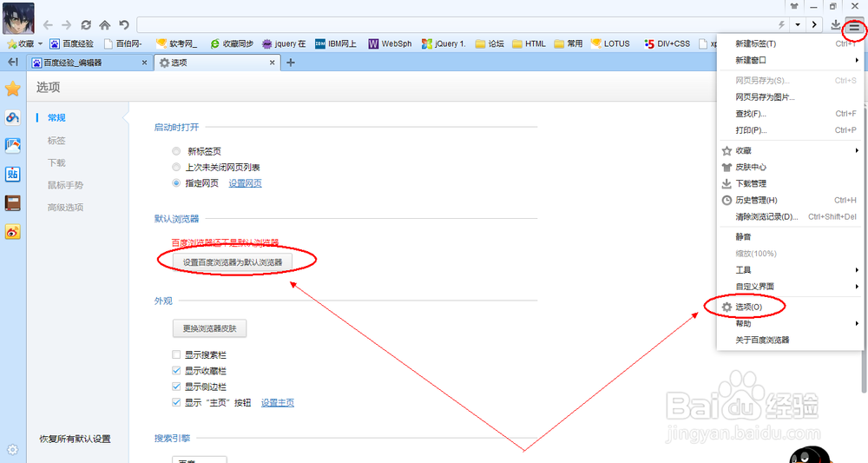Choose 网页另存为图片 in the menu
The image size is (868, 463).
[x=790, y=97]
